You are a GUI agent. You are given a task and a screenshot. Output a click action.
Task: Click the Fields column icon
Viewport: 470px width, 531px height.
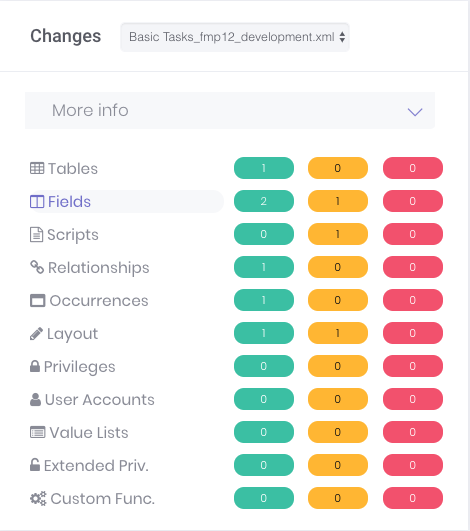37,201
